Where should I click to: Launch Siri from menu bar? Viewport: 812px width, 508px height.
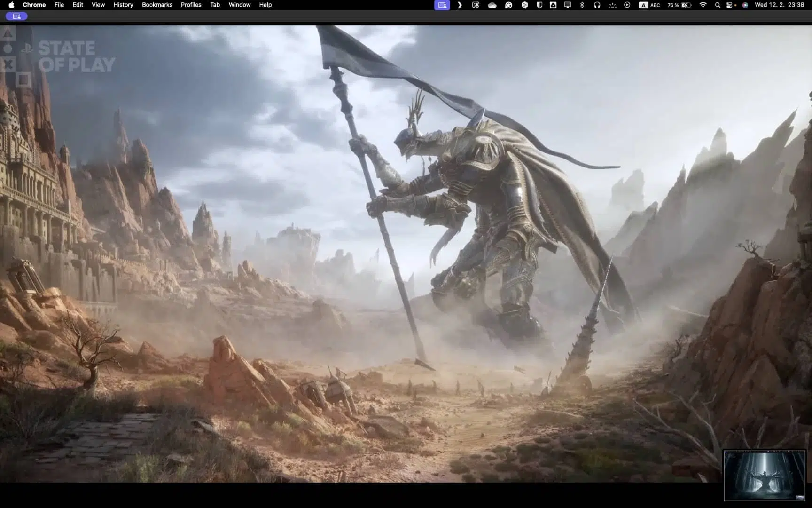coord(745,5)
